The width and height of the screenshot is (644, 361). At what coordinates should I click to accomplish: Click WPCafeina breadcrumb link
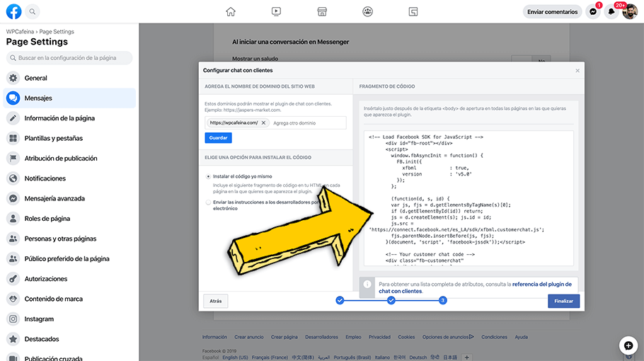[20, 32]
